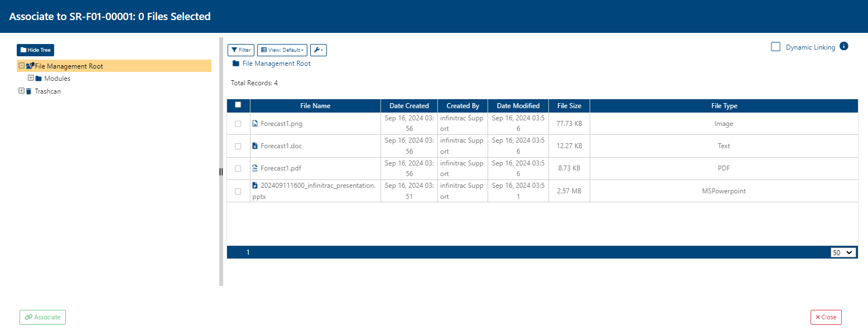Click the File Management Root tree icon
The height and width of the screenshot is (331, 868).
(30, 66)
